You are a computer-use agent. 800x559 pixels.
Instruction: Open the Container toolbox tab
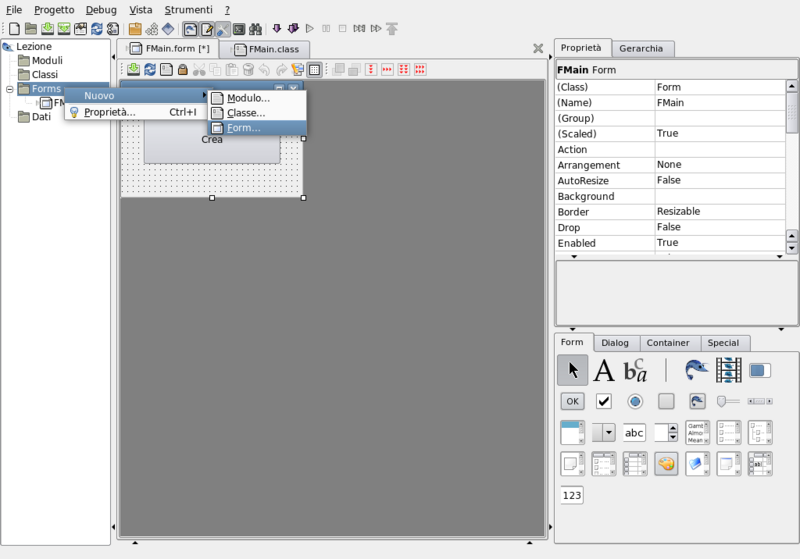point(668,343)
